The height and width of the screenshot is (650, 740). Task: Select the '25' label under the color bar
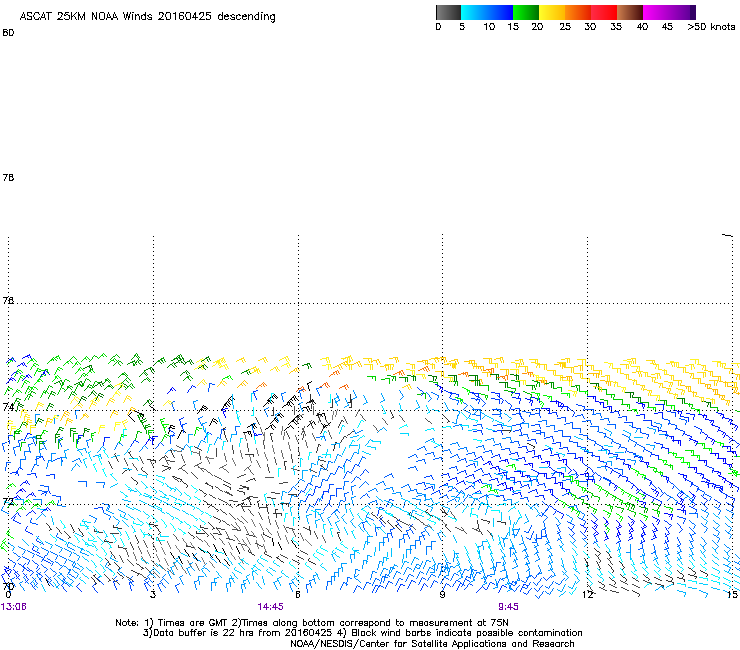(x=565, y=27)
